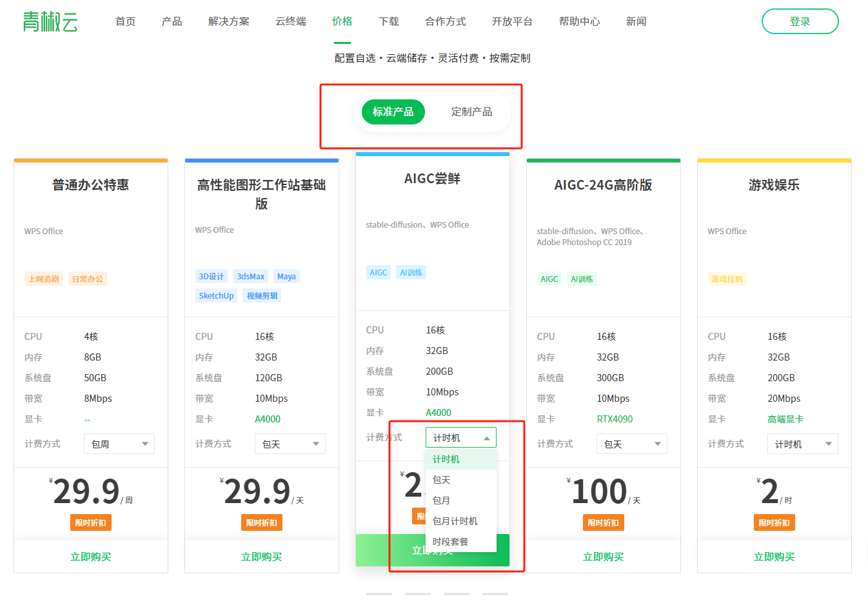Open the RTX4090 graphics card link

pos(615,419)
